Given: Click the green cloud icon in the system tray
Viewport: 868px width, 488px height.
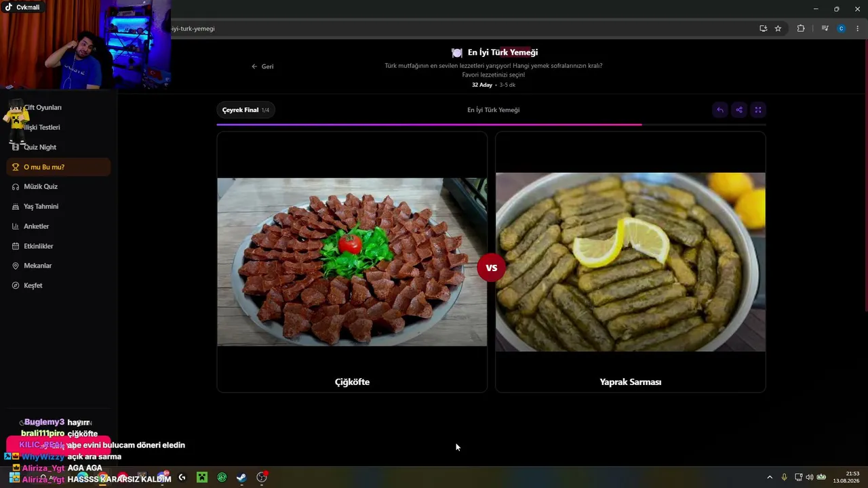Looking at the screenshot, I should point(821,477).
